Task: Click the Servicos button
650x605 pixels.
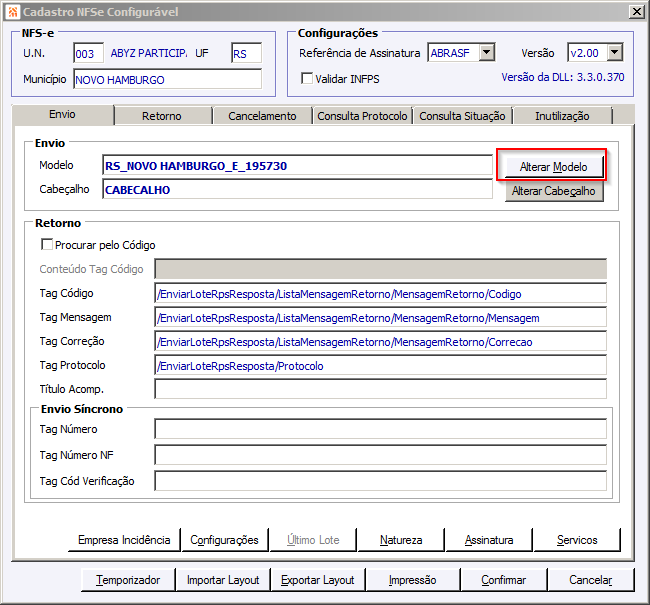Action: coord(577,540)
